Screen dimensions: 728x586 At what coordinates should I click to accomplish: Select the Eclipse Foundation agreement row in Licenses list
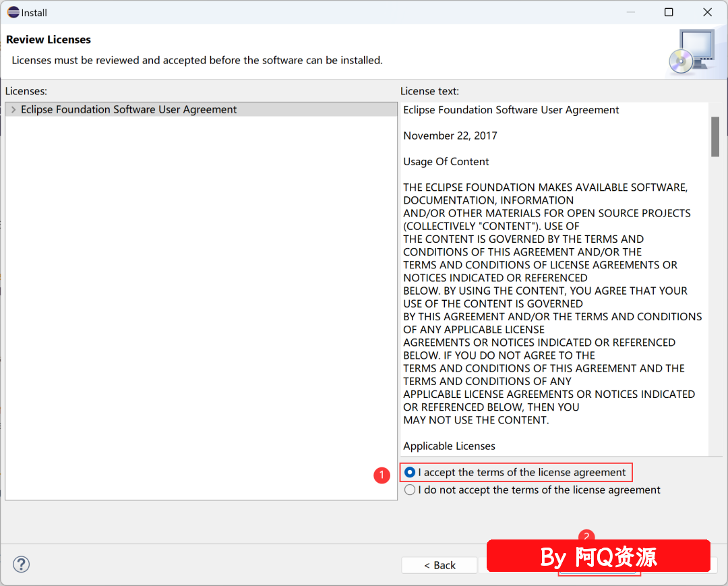[x=201, y=110]
